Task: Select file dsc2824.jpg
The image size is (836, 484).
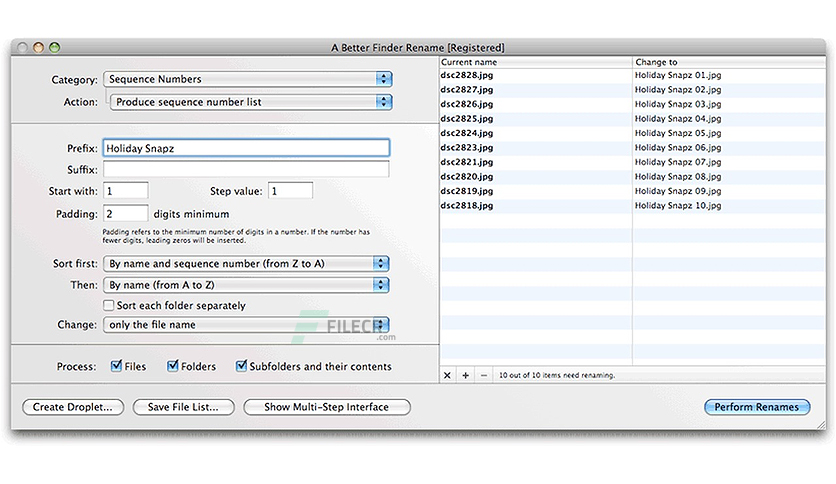Action: pos(467,133)
